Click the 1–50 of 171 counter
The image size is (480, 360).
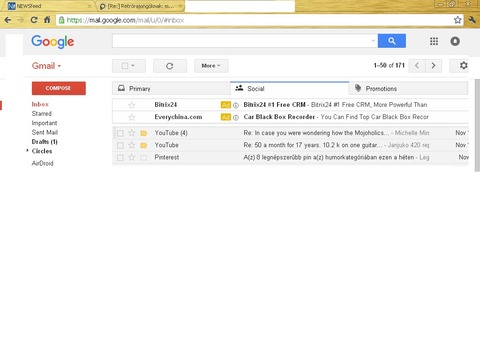(389, 66)
